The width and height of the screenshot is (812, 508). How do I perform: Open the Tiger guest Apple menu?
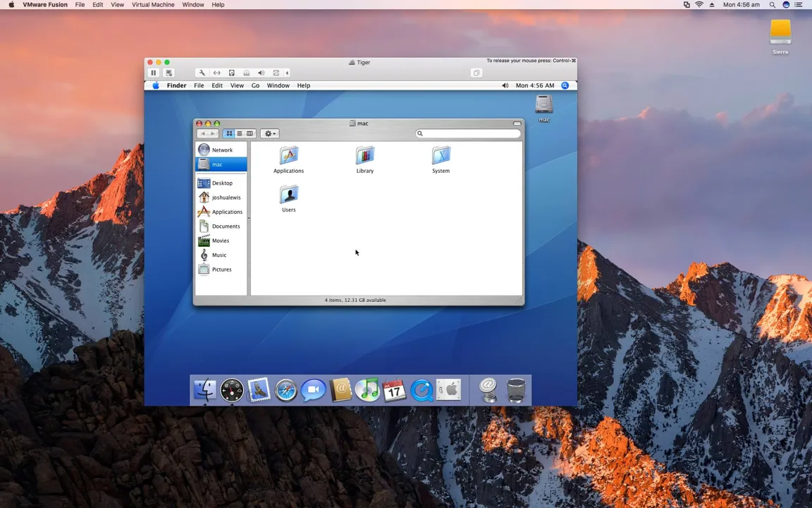tap(156, 85)
